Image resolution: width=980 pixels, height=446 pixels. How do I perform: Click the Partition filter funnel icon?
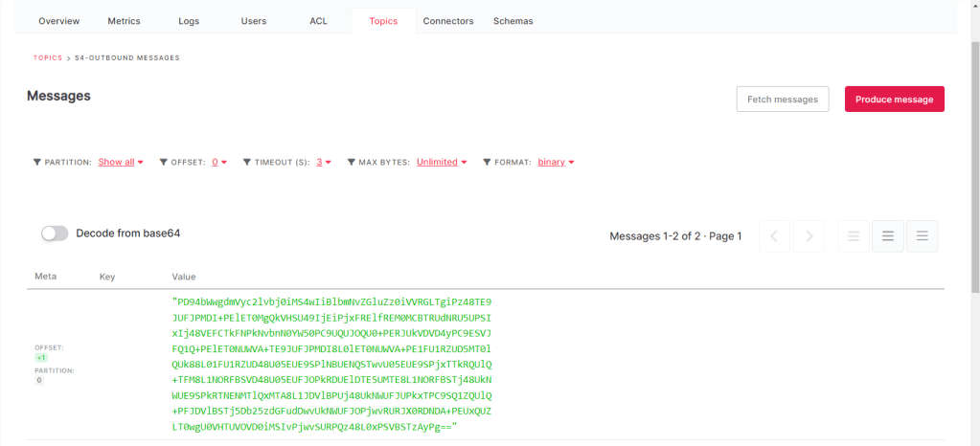(x=37, y=163)
